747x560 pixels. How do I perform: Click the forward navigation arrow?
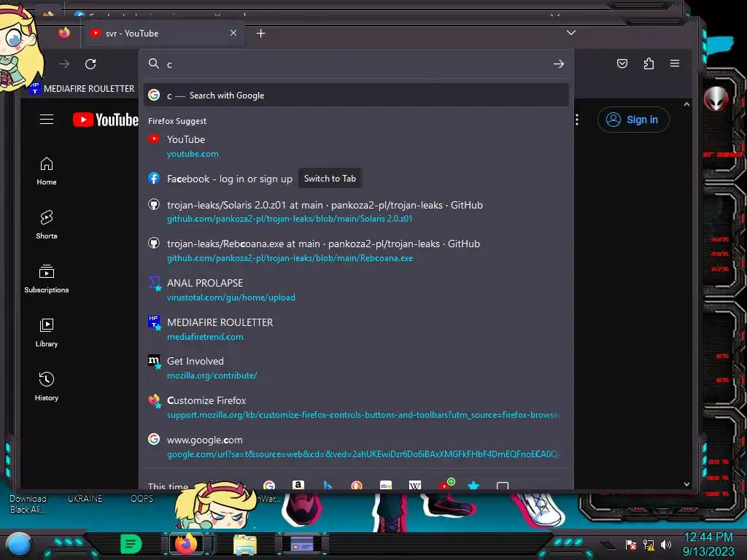[x=64, y=64]
